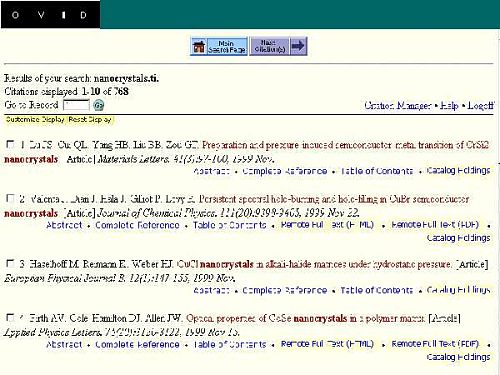This screenshot has width=500, height=375.
Task: Open Remote Full Text (HTML) for citation 4
Action: [x=327, y=344]
